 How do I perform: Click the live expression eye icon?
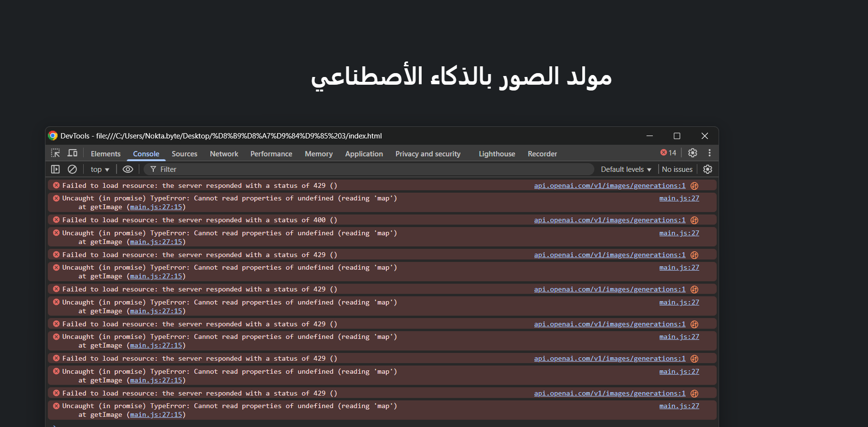[128, 169]
